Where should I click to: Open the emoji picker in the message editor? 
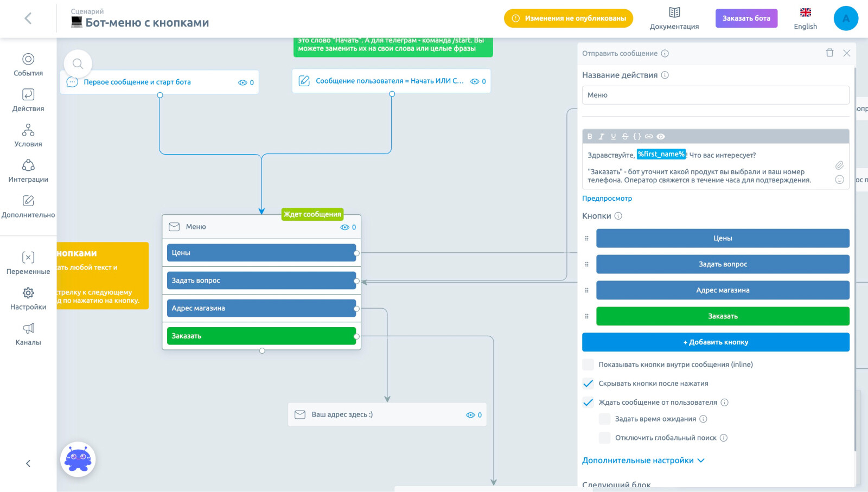click(839, 180)
